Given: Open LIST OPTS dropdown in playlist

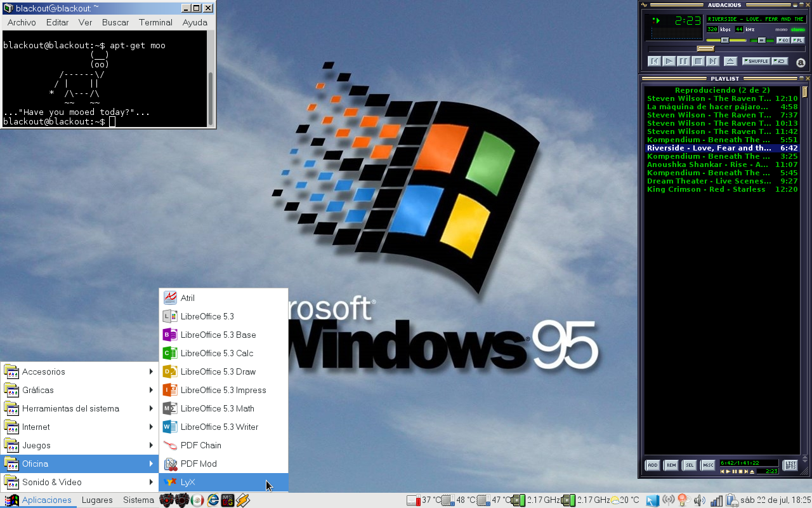Looking at the screenshot, I should tap(790, 465).
